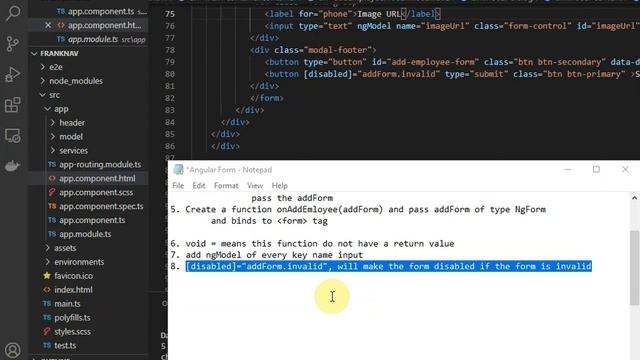
Task: Click the Notepad vertical scrollbar thumb
Action: click(634, 267)
